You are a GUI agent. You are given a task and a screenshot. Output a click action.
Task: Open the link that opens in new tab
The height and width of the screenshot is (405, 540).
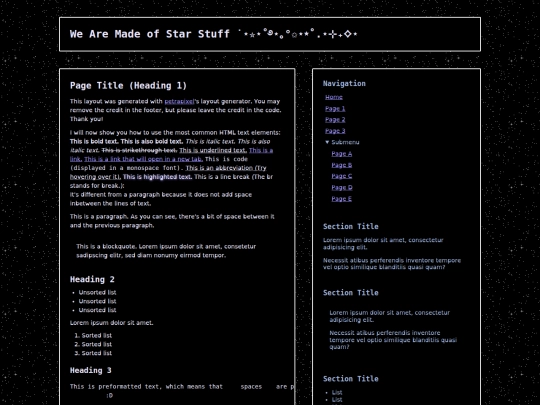click(x=143, y=159)
